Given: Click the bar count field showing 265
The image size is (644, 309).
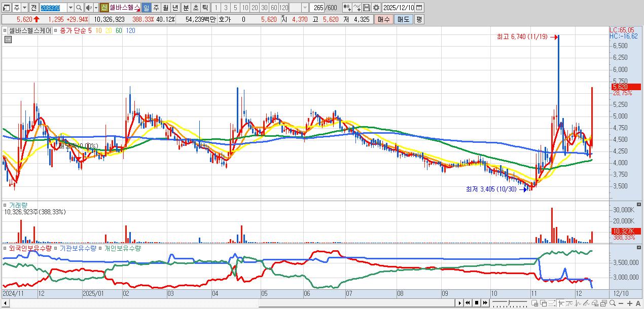Looking at the screenshot, I should (317, 8).
